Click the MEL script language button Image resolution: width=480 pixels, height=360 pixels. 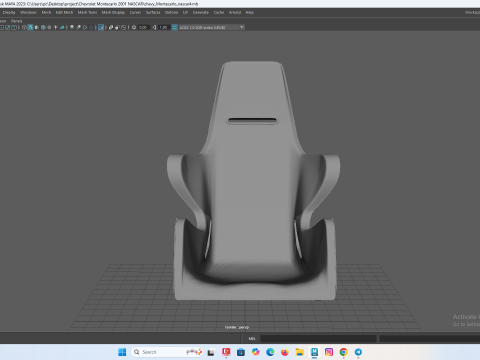pos(252,339)
